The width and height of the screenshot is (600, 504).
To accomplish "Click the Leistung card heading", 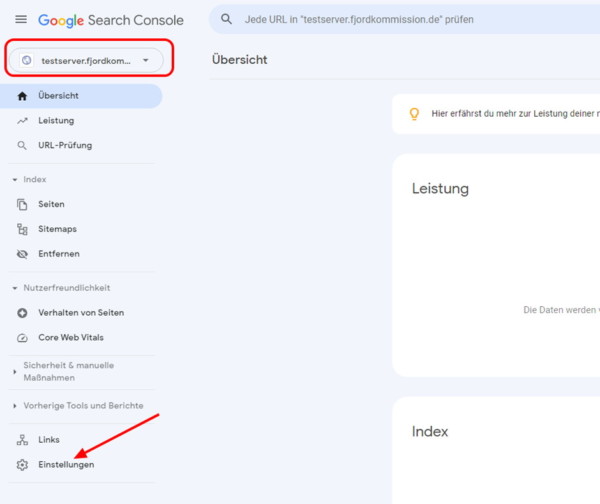I will pyautogui.click(x=440, y=189).
